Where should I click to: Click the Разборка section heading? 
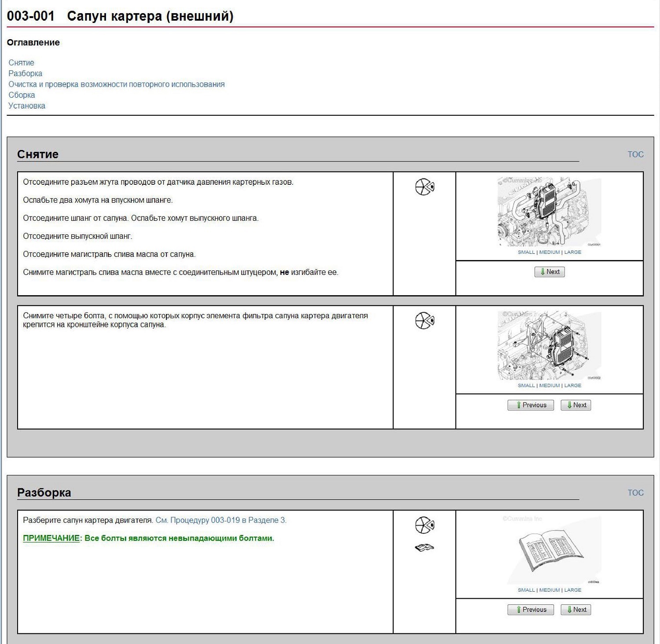pos(44,493)
